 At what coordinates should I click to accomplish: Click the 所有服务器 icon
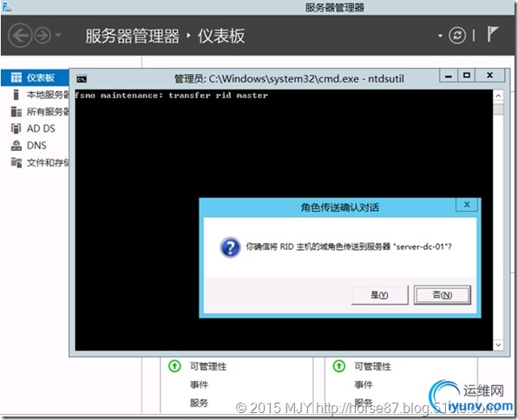[16, 112]
